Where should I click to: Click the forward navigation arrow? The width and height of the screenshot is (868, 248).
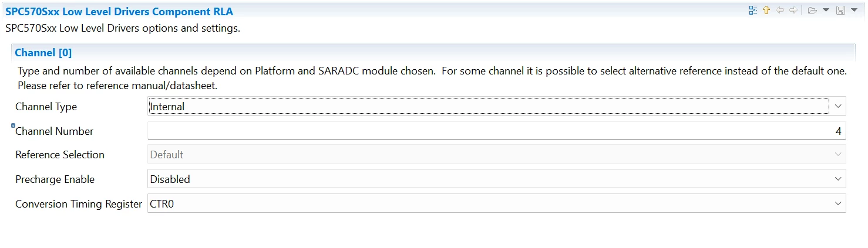point(793,11)
